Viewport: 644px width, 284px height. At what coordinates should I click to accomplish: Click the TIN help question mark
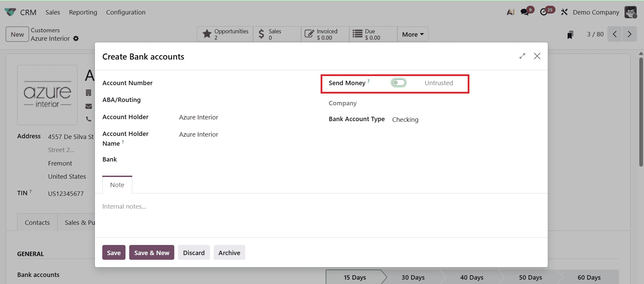30,191
